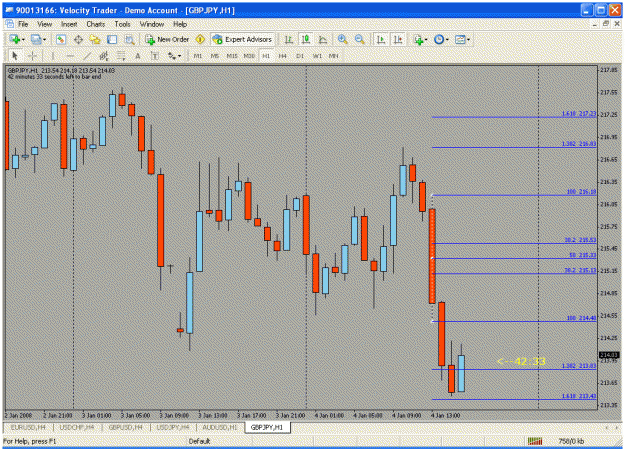Pick the trendline drawing tool
Viewport: 625px width, 449px height.
click(87, 56)
